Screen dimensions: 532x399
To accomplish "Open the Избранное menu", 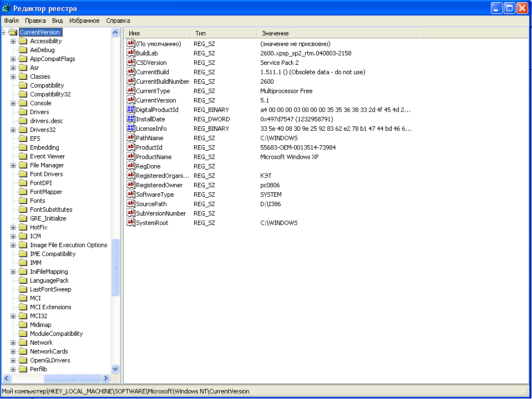I will [x=84, y=21].
